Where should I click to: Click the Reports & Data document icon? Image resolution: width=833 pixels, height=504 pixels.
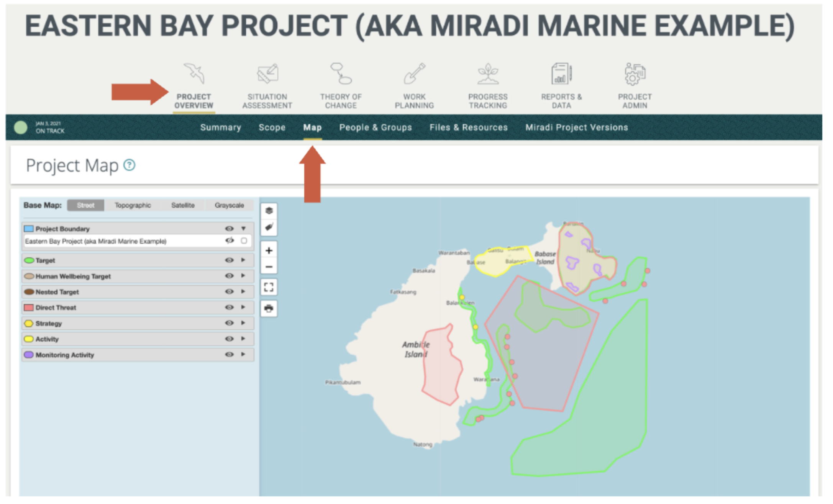tap(560, 73)
